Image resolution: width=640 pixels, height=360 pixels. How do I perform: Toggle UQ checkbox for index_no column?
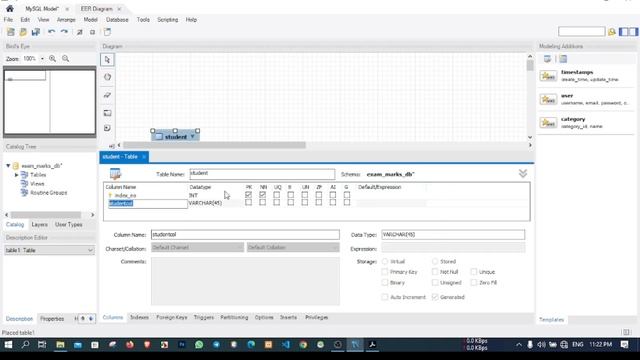277,195
